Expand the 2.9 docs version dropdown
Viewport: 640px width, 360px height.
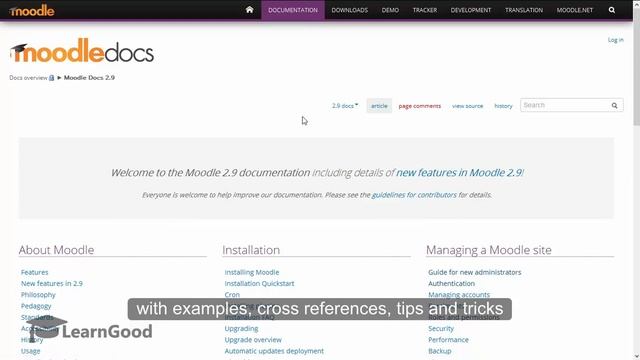click(x=345, y=106)
